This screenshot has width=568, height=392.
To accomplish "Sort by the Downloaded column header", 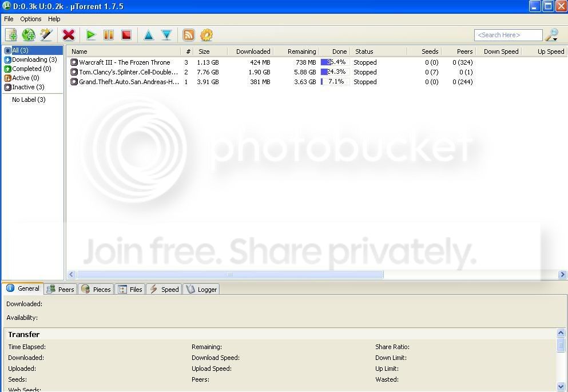I will [x=251, y=52].
